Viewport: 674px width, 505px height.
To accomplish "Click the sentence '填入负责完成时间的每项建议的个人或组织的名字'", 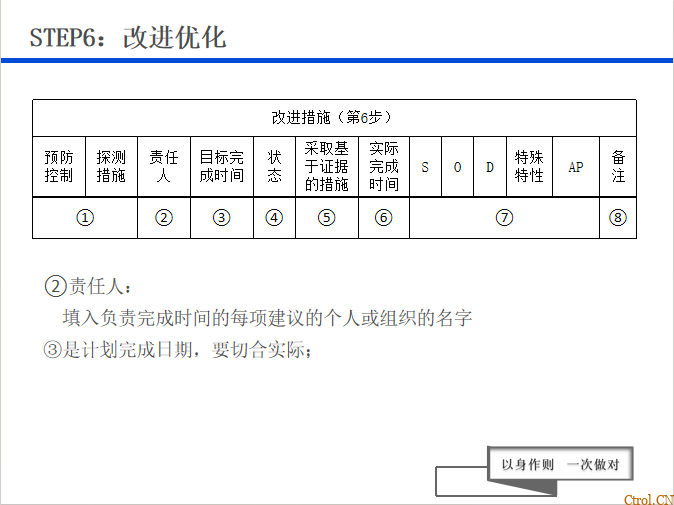I will click(x=267, y=318).
